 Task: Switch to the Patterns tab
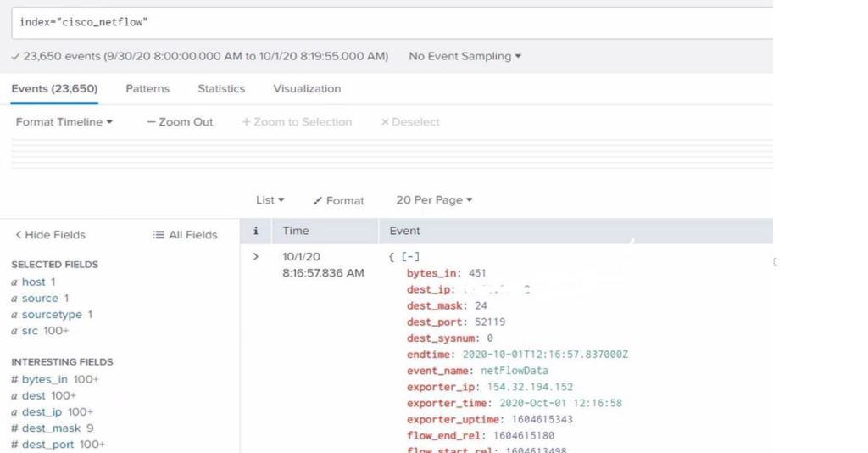(147, 89)
